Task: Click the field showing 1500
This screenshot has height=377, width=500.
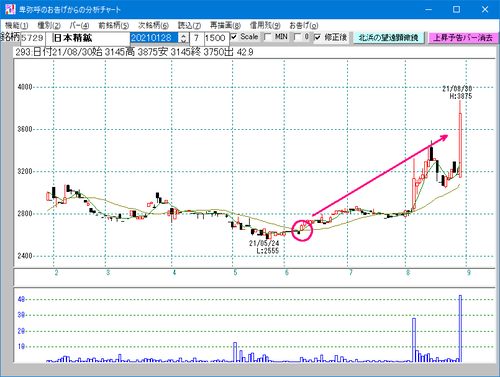Action: point(216,38)
